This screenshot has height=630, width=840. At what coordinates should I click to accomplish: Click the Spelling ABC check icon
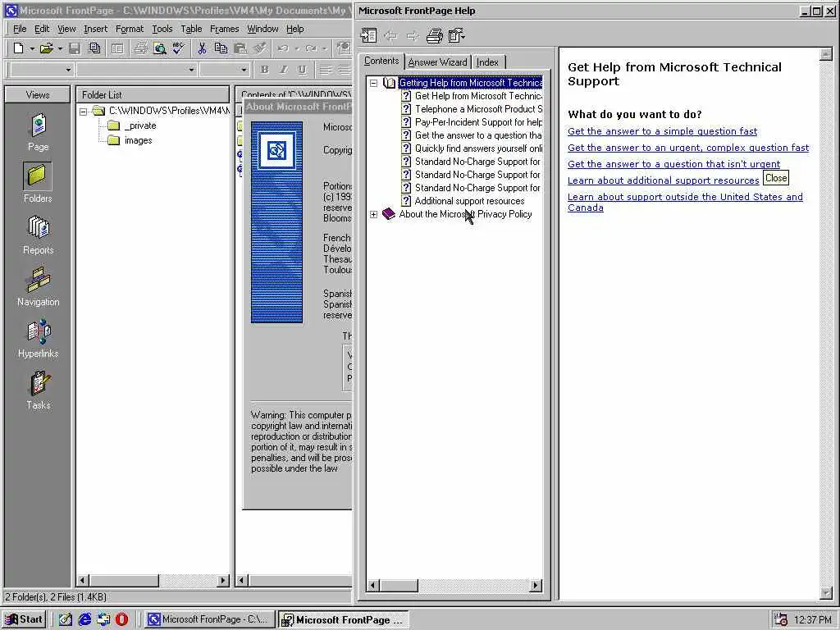178,48
